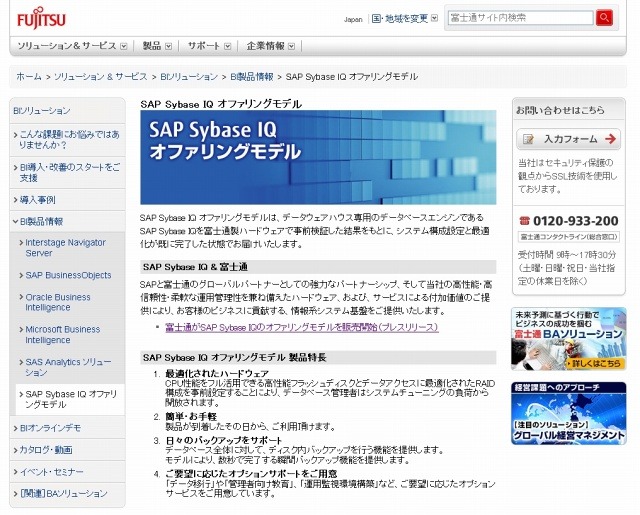This screenshot has width=640, height=515.
Task: Click the グローバル経営マネジメント banner
Action: click(x=569, y=413)
